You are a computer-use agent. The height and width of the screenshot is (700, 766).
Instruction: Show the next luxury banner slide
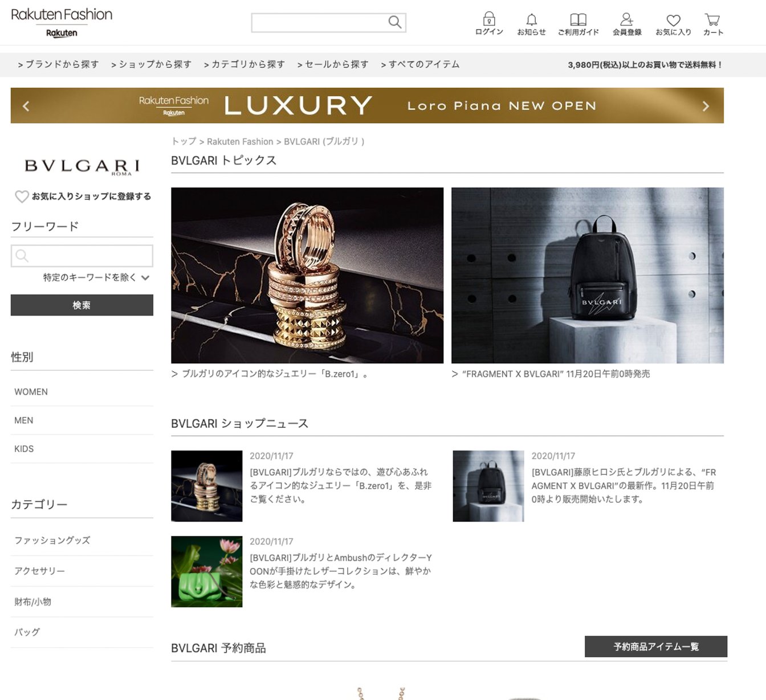(706, 106)
